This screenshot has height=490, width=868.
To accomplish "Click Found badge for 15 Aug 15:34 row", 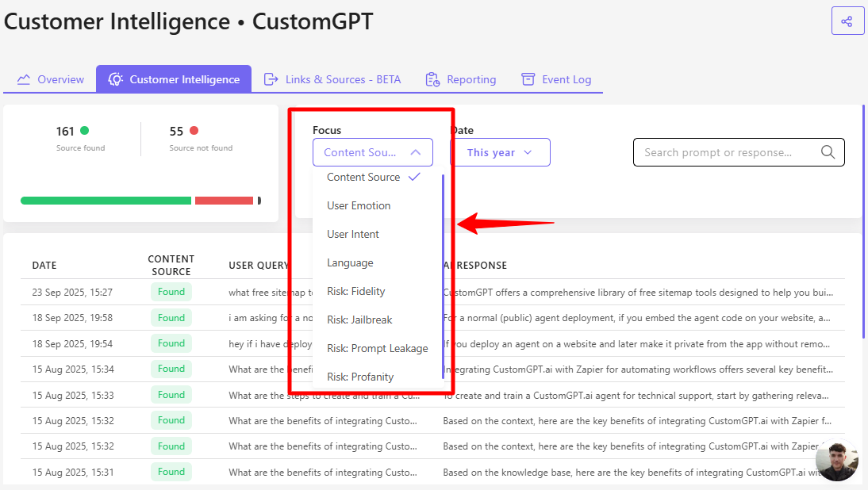I will click(171, 369).
